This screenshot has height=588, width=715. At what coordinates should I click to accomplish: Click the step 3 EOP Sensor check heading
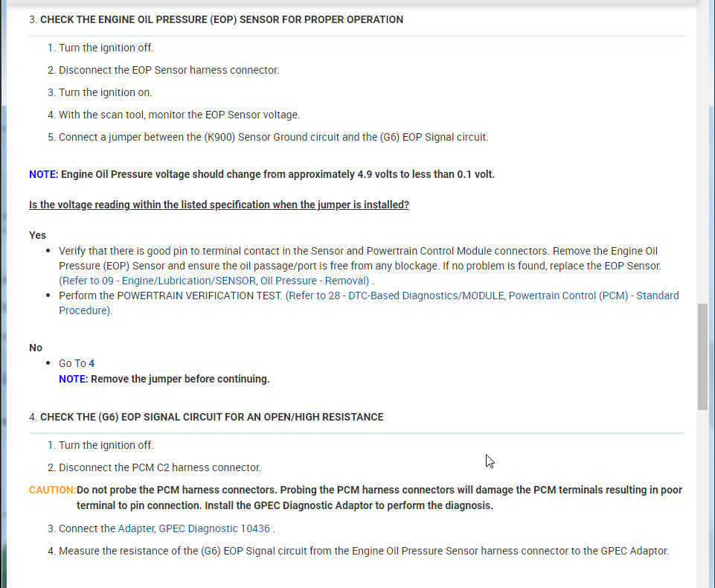click(221, 20)
